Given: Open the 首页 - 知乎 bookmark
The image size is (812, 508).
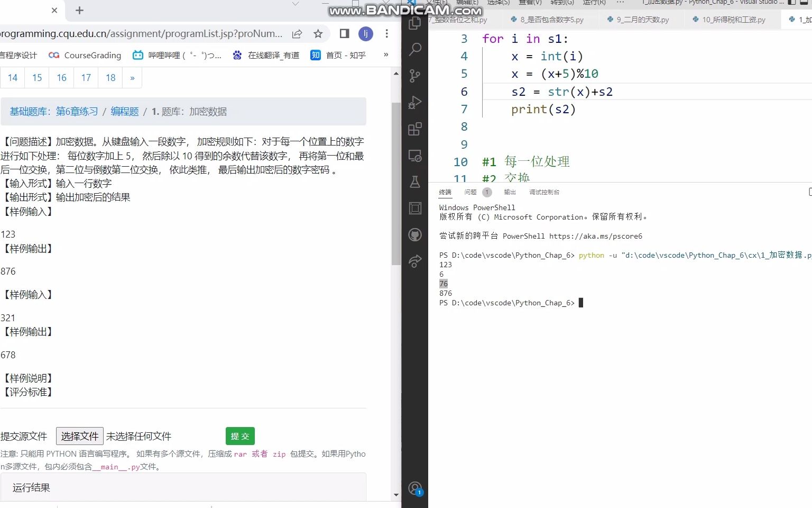Looking at the screenshot, I should (338, 55).
